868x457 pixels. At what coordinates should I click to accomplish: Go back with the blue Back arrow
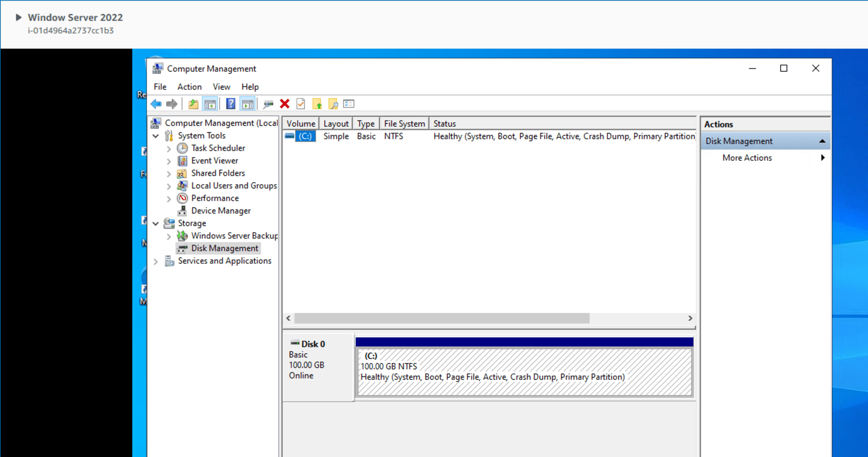pos(156,104)
